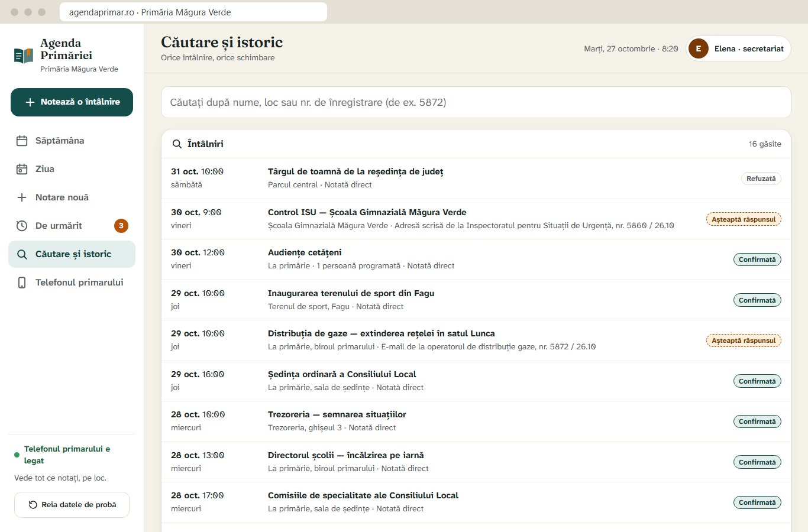808x532 pixels.
Task: Click Așteaptă răspunsul badge on Distribuția de gaze row
Action: (744, 340)
